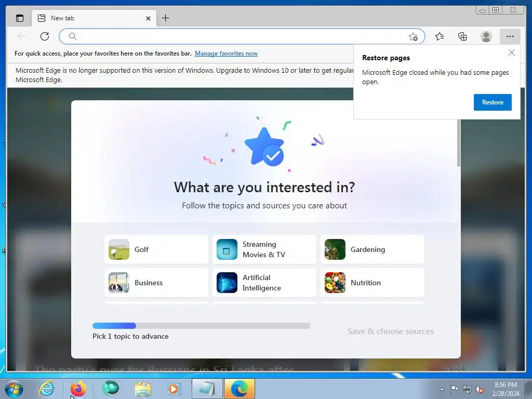Select Streaming Movies & TV topic
The height and width of the screenshot is (399, 532).
(x=264, y=249)
